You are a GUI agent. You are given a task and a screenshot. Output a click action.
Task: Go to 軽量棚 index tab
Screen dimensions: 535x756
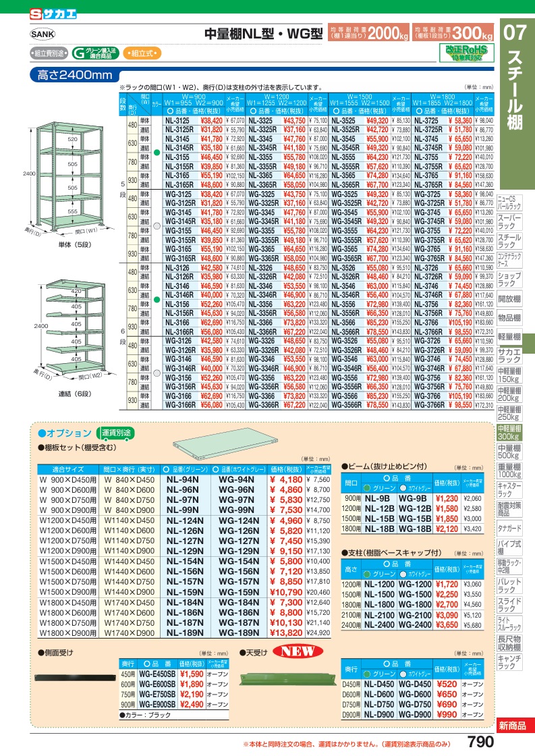(x=509, y=337)
